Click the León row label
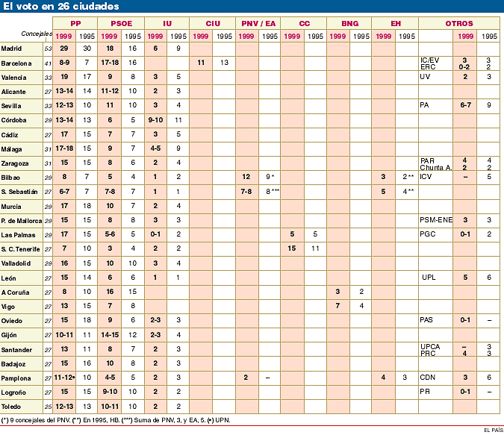The width and height of the screenshot is (504, 435). [x=8, y=278]
